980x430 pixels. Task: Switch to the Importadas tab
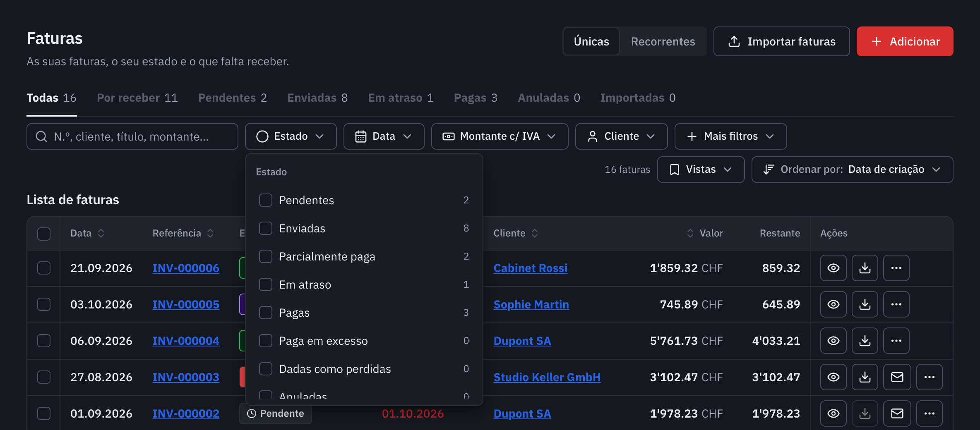[638, 98]
